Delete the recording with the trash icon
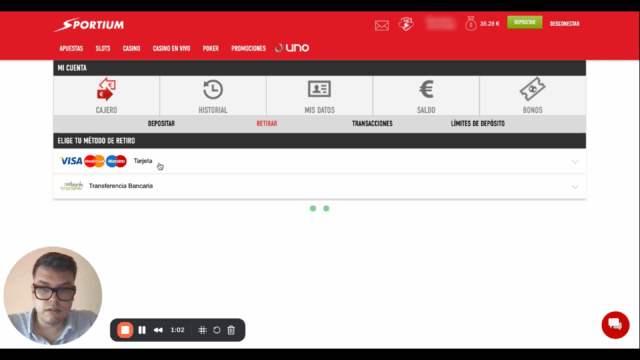Screen dimensions: 640x360 (x=231, y=330)
